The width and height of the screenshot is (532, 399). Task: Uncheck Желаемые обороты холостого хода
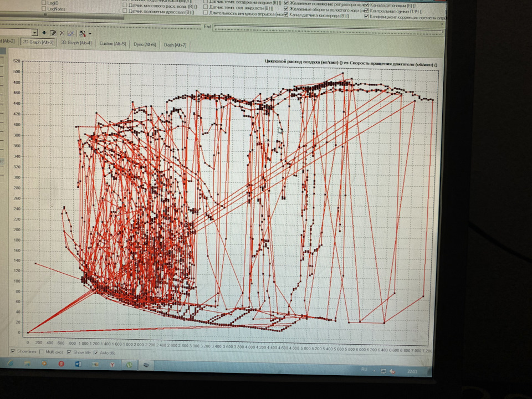tap(286, 9)
